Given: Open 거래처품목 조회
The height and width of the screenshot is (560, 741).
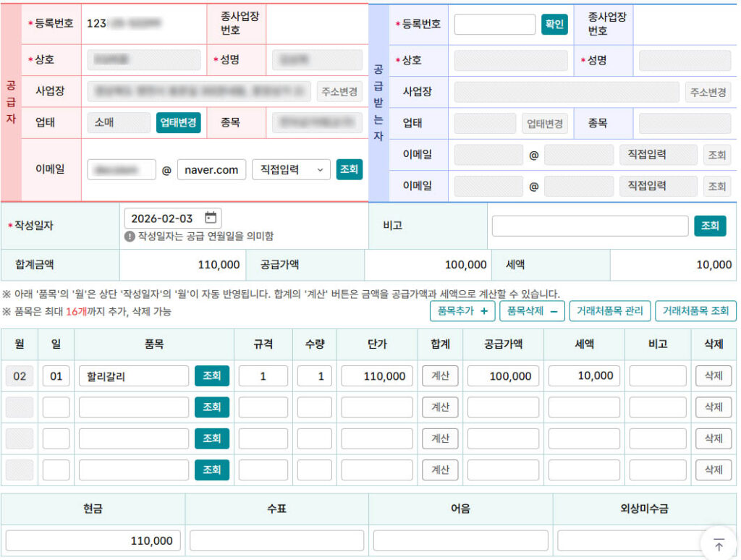Looking at the screenshot, I should [695, 311].
